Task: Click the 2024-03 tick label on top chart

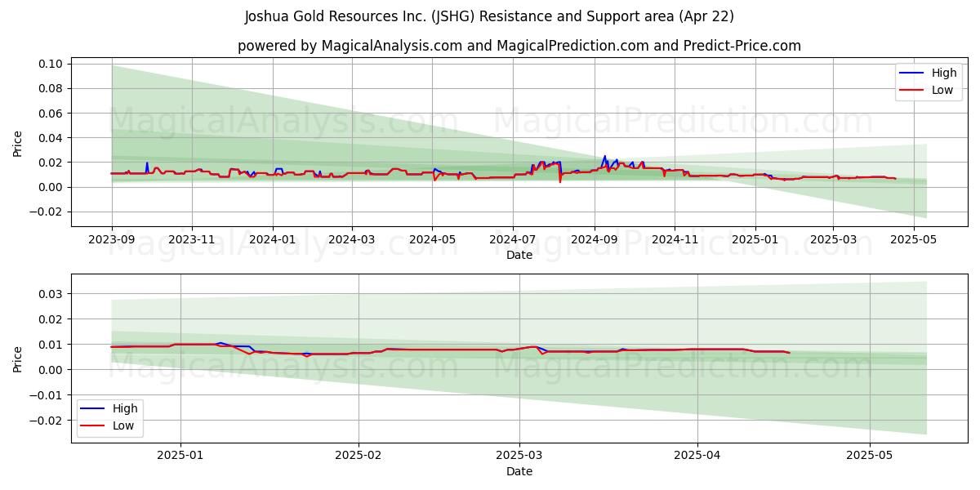Action: tap(352, 240)
